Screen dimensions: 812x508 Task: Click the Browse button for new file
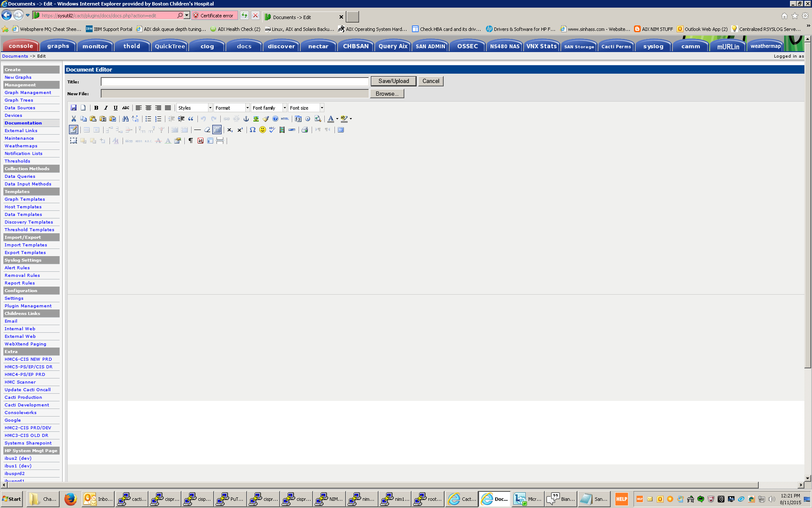[388, 94]
